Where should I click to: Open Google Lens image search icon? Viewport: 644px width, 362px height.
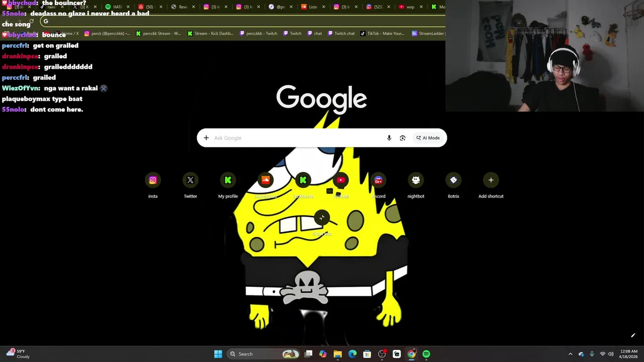[x=403, y=138]
